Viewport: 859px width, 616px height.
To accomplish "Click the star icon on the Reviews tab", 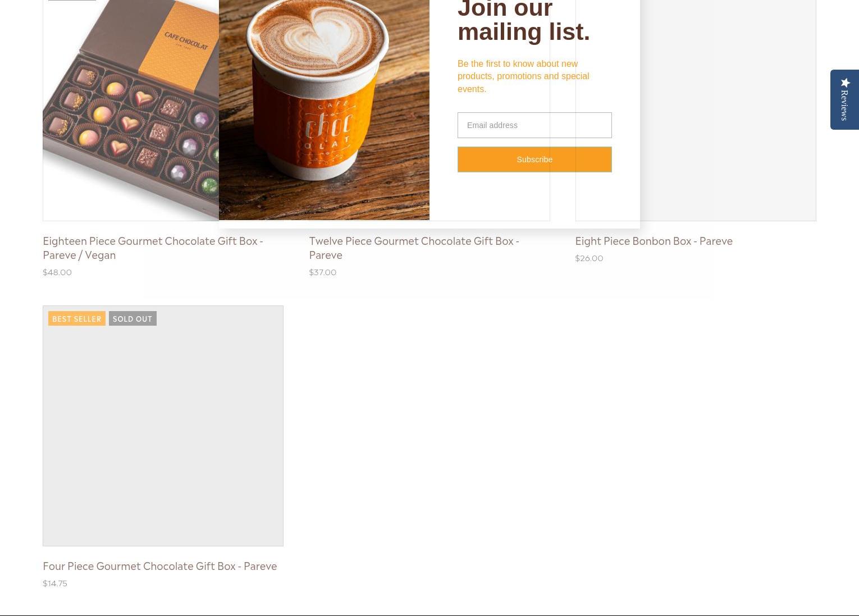I will coord(845,83).
